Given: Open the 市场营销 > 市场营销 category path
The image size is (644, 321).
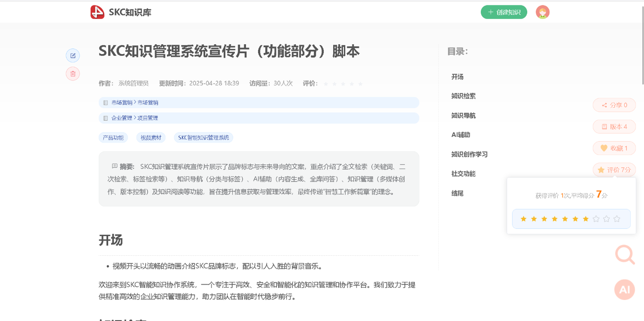Looking at the screenshot, I should [x=258, y=102].
